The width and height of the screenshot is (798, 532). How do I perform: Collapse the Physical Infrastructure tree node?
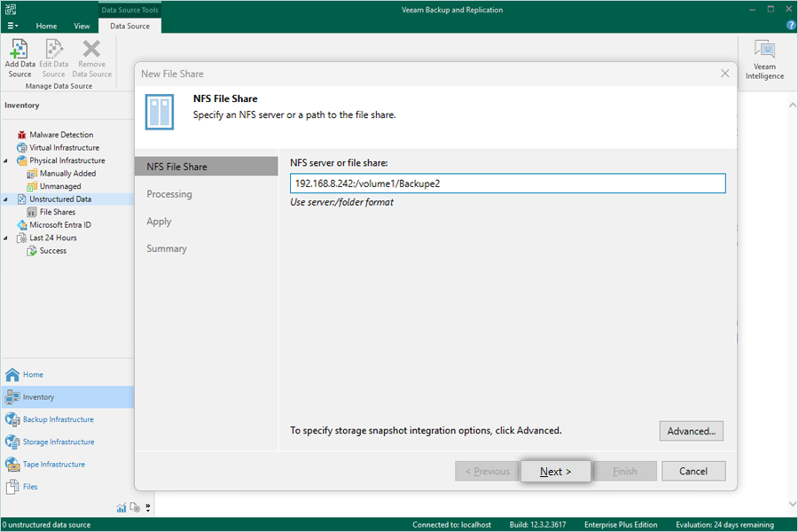pos(5,160)
